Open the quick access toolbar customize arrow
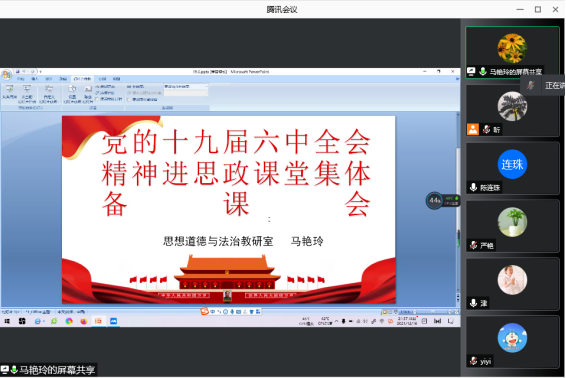This screenshot has width=566, height=378. click(x=40, y=71)
